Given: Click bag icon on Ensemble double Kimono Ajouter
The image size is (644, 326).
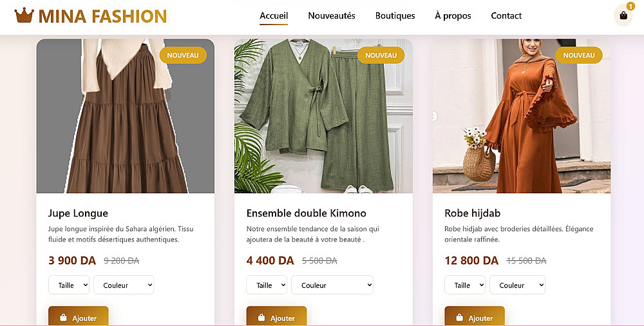Looking at the screenshot, I should point(261,318).
